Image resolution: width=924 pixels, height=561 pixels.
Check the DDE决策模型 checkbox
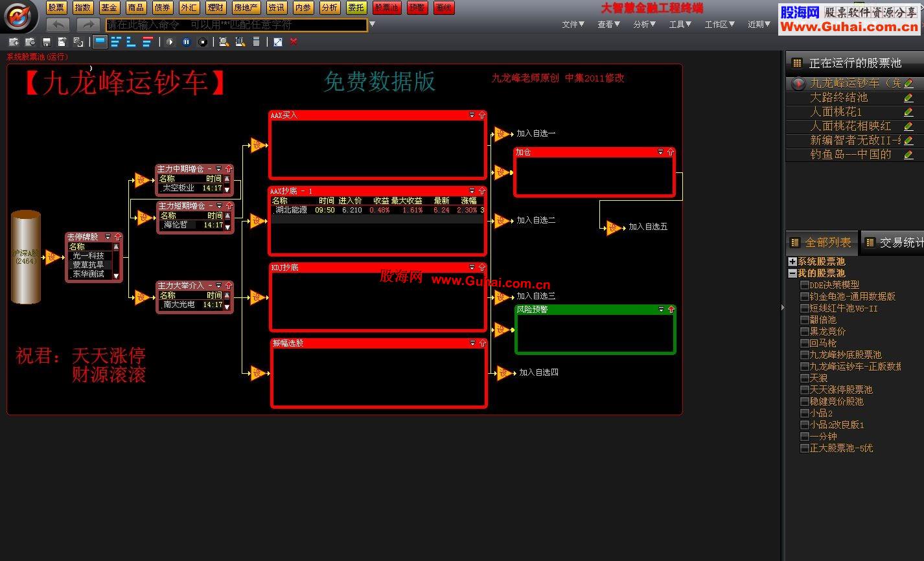[804, 284]
